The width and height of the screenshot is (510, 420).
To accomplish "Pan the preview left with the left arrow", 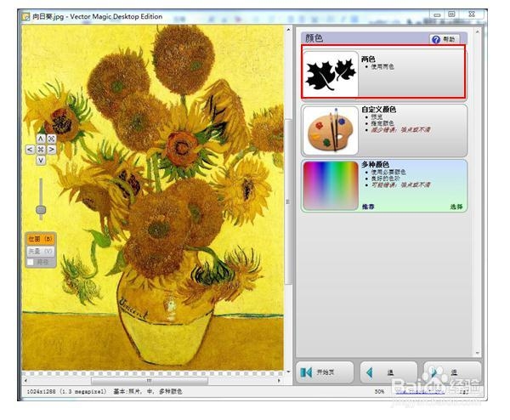I will (30, 150).
